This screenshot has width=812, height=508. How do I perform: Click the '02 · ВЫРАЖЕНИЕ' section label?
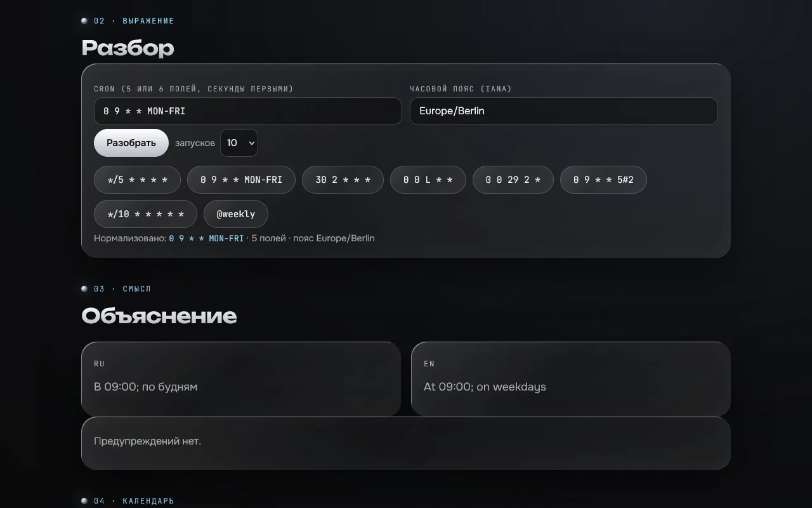134,21
